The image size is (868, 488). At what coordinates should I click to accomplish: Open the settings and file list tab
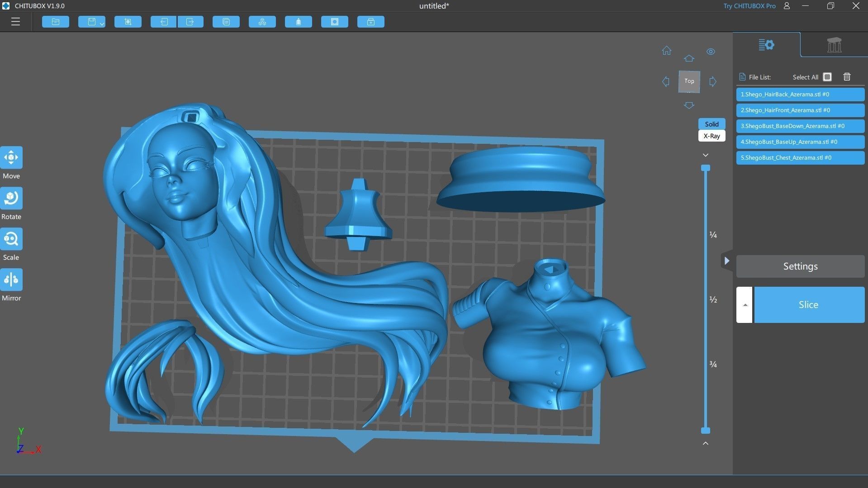click(x=766, y=45)
